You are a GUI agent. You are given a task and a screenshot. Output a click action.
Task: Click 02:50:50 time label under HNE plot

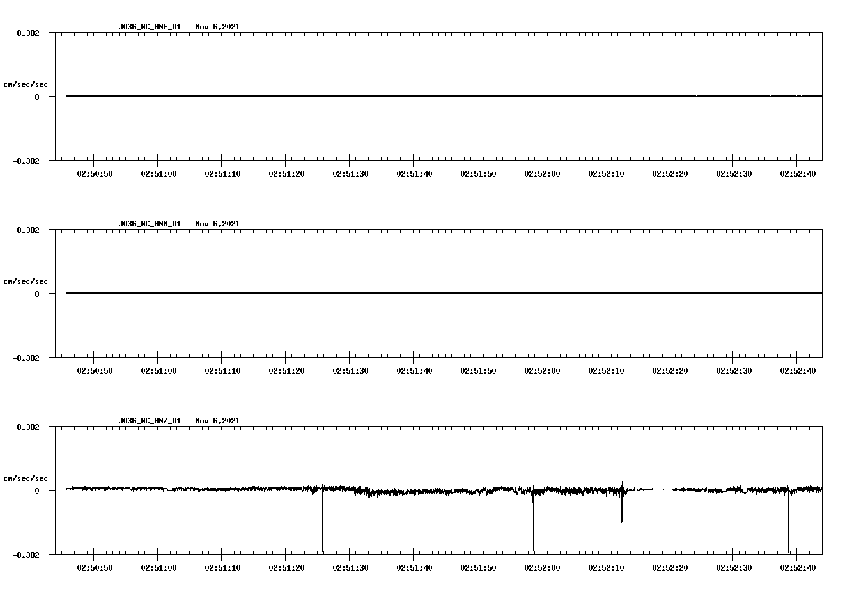click(95, 174)
